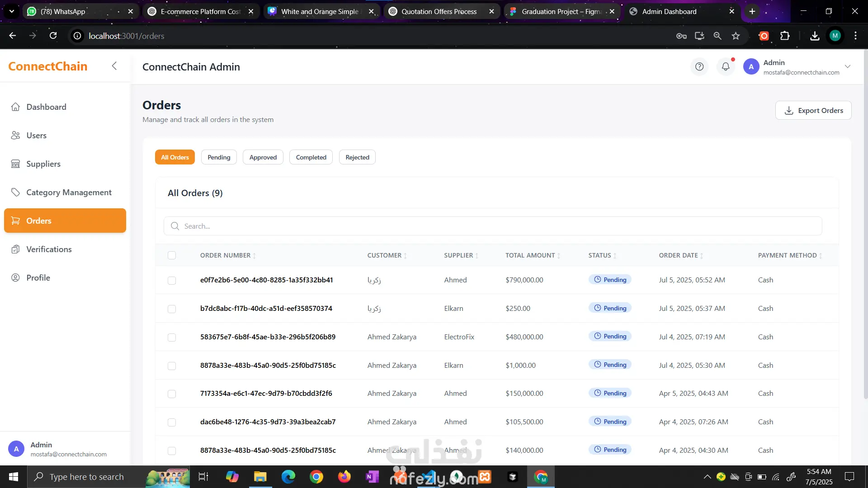
Task: Collapse the ConnectChain sidebar
Action: click(114, 66)
